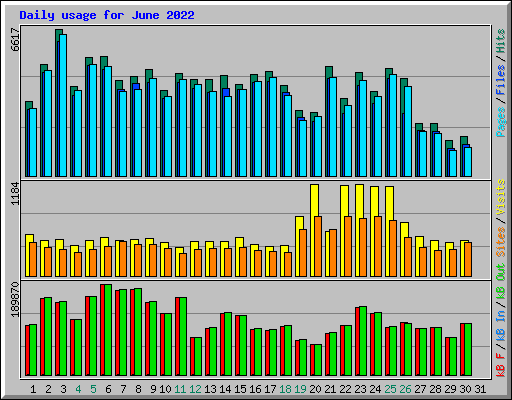The width and height of the screenshot is (512, 400).
Task: Click day 31 on the date axis
Action: pos(480,389)
